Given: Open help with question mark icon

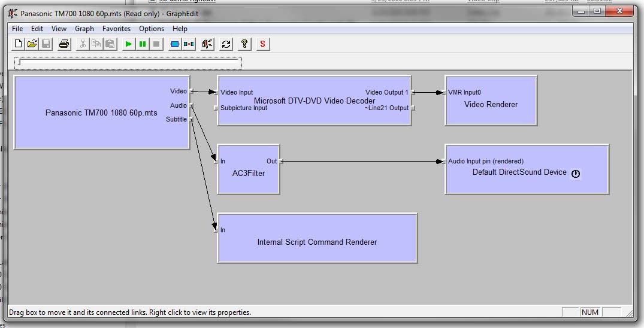Looking at the screenshot, I should (244, 44).
